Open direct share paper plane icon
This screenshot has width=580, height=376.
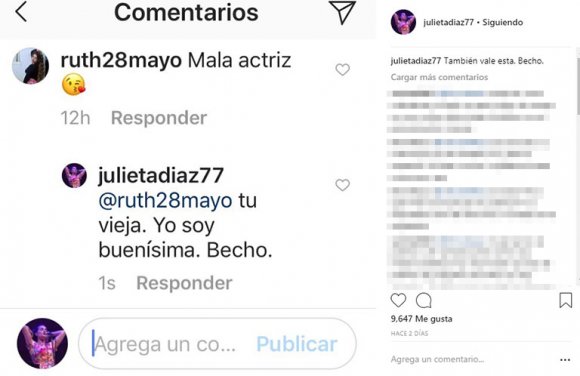342,12
